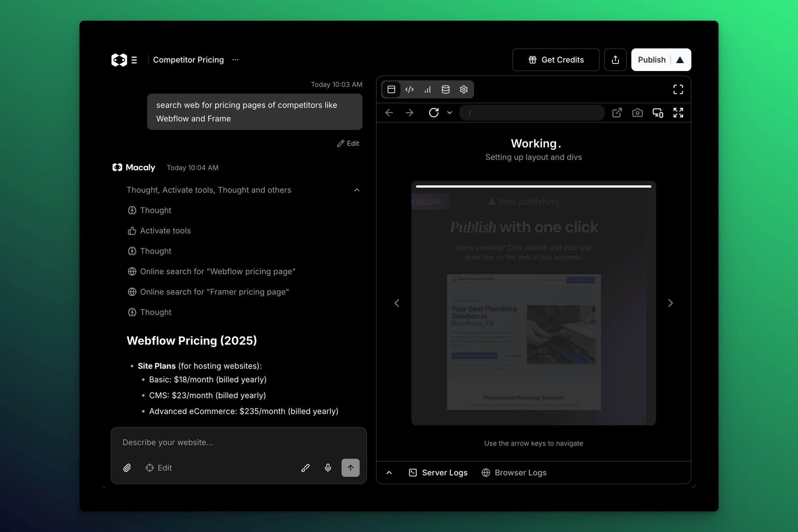Click the Get Credits button
This screenshot has width=798, height=532.
click(555, 59)
